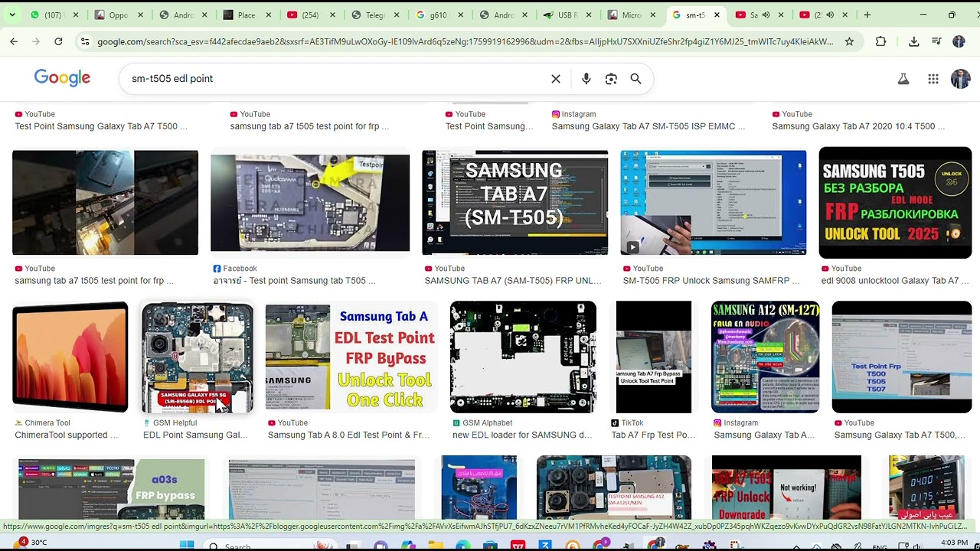The width and height of the screenshot is (980, 551).
Task: Open 'Samsung Tab A EDL Test Point' thumbnail
Action: (351, 357)
